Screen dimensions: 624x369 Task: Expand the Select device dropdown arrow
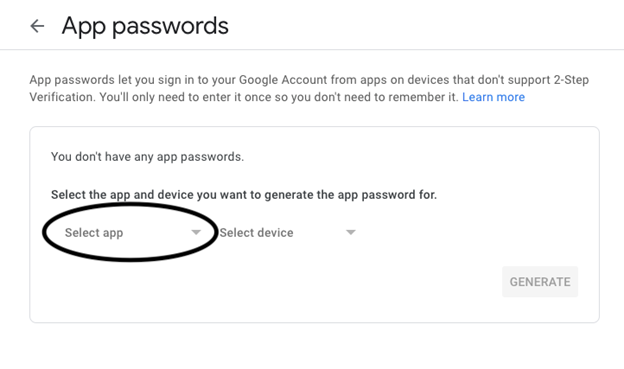[x=350, y=232]
